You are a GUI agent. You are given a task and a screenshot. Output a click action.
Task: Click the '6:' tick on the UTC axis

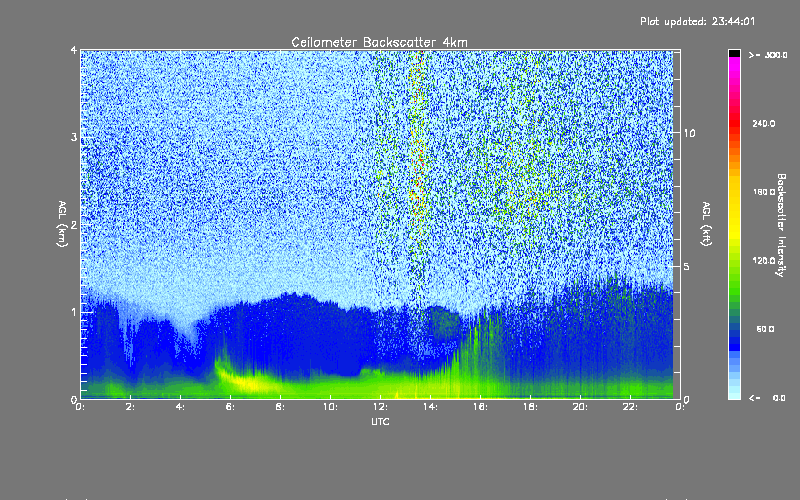click(x=231, y=407)
